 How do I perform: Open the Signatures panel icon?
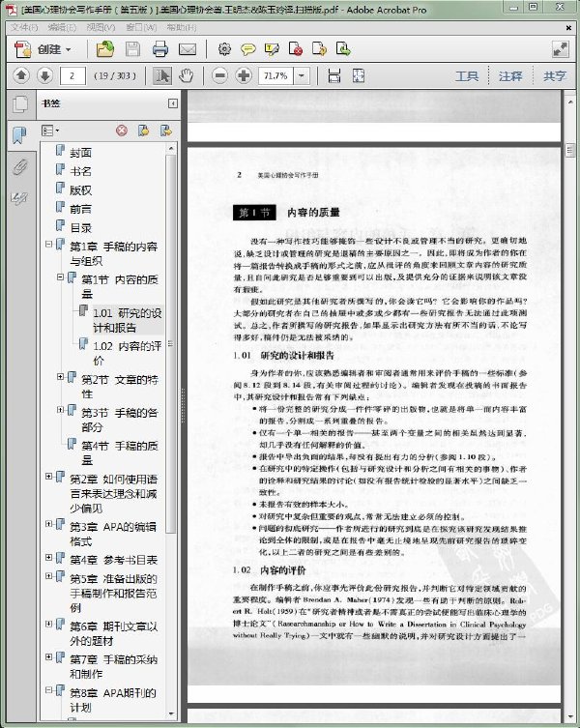click(x=19, y=198)
